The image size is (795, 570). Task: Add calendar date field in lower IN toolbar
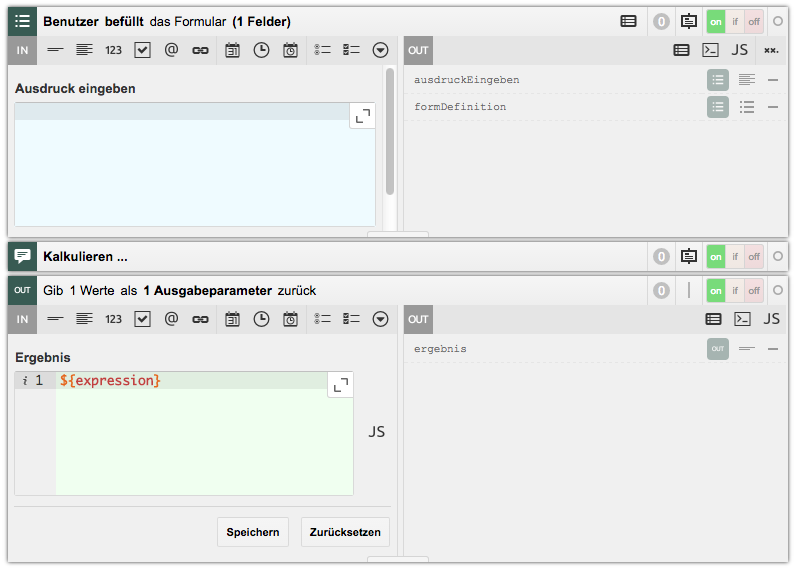click(232, 319)
